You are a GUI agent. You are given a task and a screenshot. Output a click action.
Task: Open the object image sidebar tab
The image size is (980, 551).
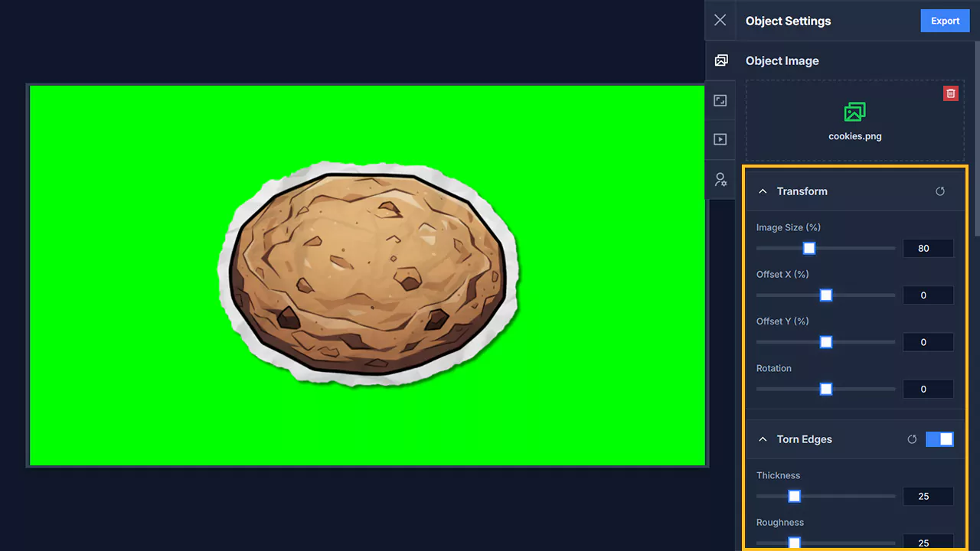click(720, 60)
